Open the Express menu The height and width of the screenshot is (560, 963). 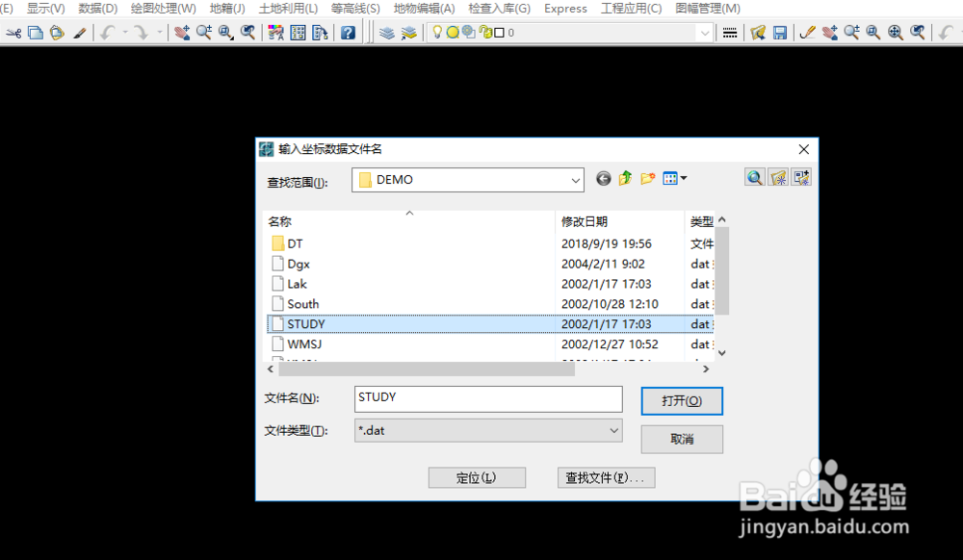tap(565, 9)
